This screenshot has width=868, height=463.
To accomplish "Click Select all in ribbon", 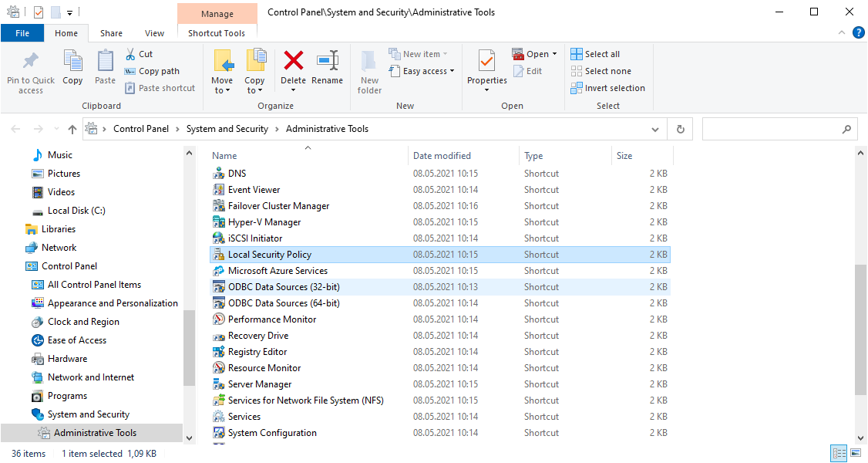I will point(595,54).
